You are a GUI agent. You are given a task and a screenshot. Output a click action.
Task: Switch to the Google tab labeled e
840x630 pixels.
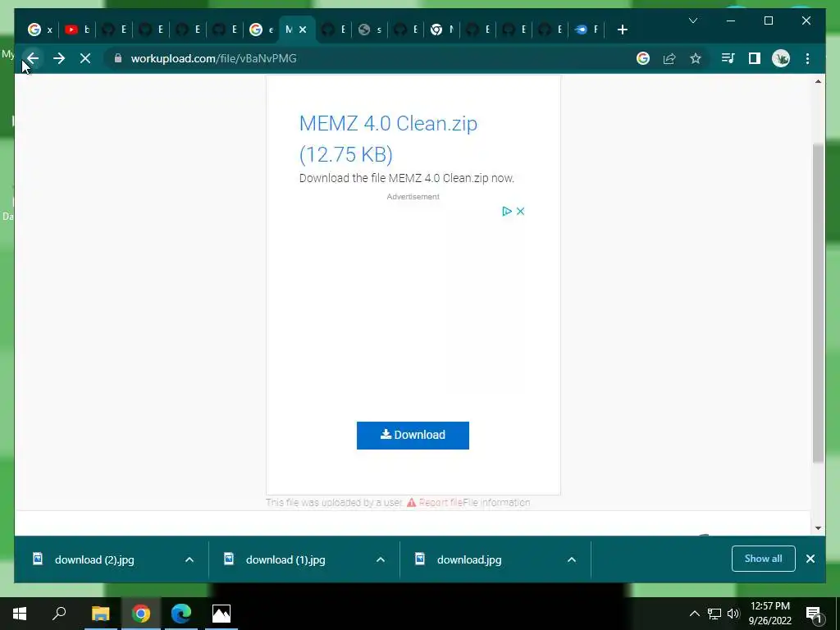tap(262, 30)
